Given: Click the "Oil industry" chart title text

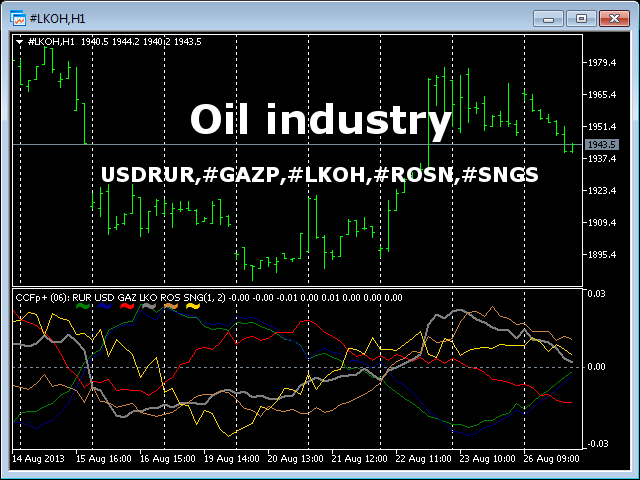Looking at the screenshot, I should click(x=320, y=120).
